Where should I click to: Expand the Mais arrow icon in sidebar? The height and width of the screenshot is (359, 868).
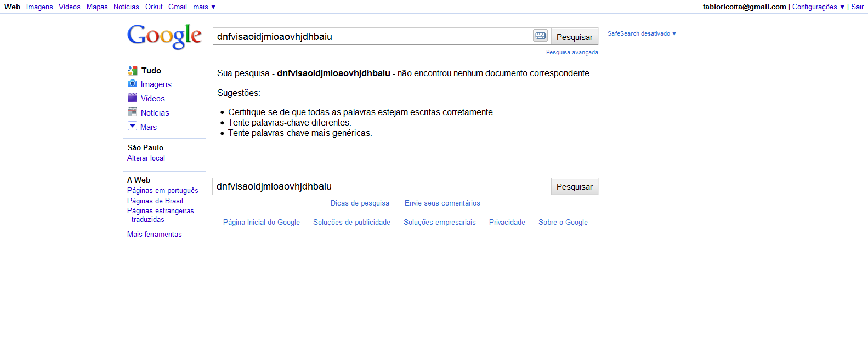132,126
